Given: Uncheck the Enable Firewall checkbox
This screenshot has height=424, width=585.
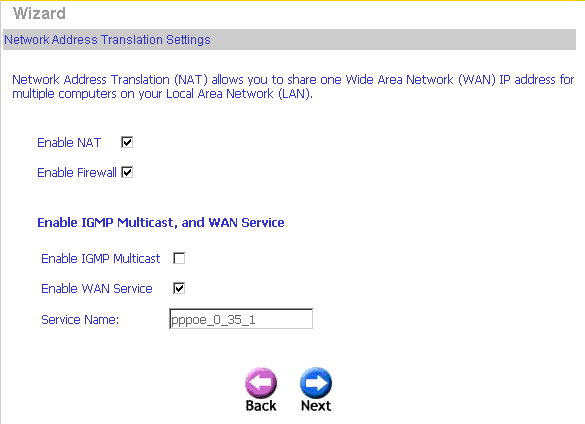Looking at the screenshot, I should 127,172.
